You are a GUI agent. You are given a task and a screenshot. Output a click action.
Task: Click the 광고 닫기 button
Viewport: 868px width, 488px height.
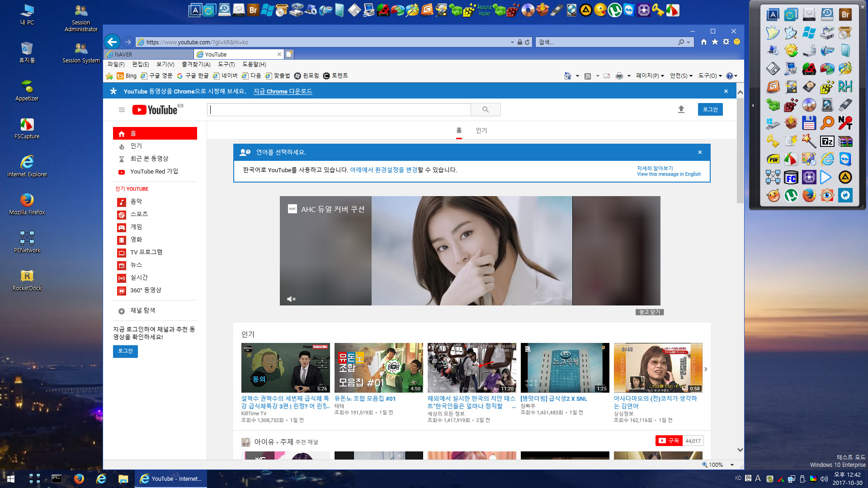(650, 312)
